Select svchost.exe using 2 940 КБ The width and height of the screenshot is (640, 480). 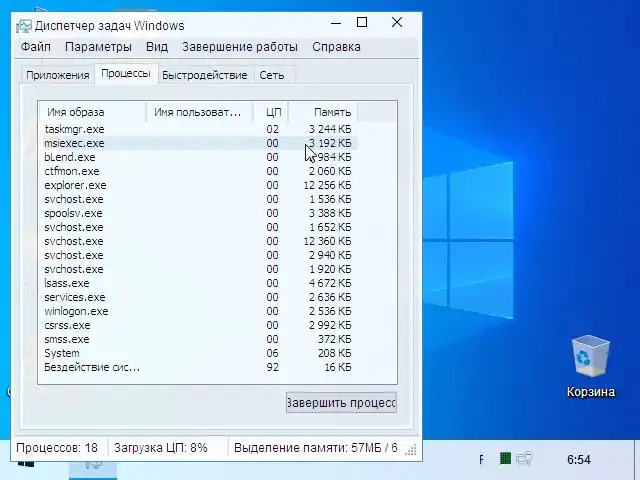point(198,255)
